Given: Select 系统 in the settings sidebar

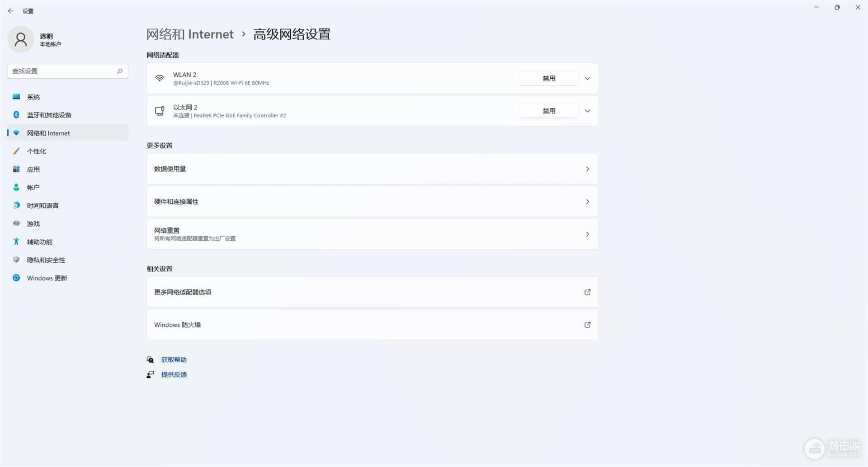Looking at the screenshot, I should coord(68,97).
